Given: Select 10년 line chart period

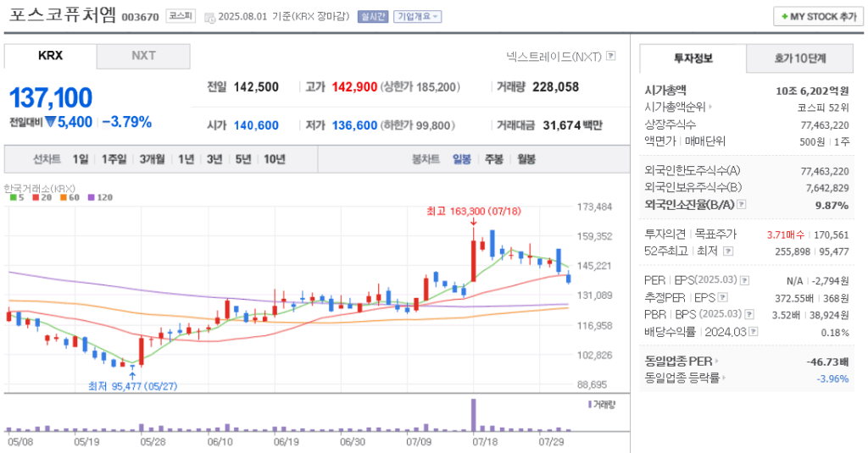Looking at the screenshot, I should tap(274, 159).
